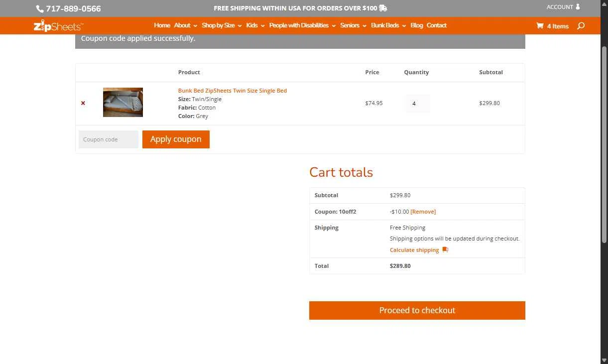Click the Free Shipping text

coord(407,228)
